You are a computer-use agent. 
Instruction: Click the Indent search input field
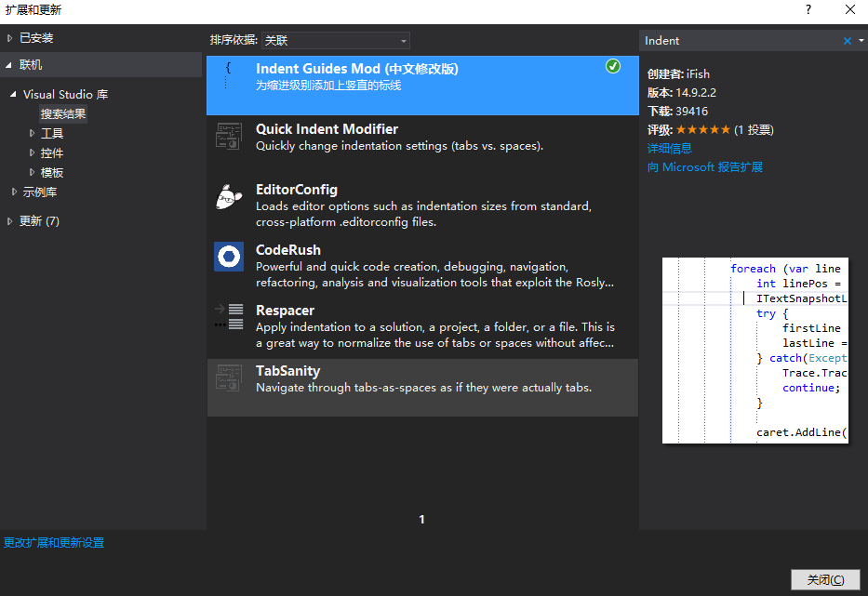(x=741, y=40)
